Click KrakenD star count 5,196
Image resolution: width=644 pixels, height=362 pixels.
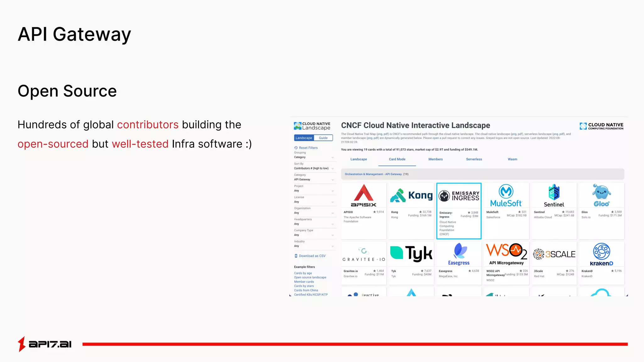click(616, 271)
